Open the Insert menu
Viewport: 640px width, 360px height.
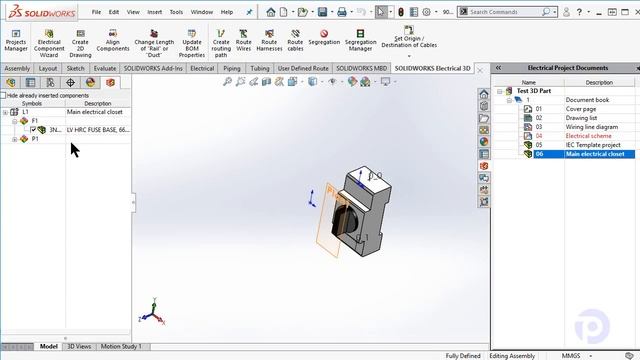click(x=155, y=12)
